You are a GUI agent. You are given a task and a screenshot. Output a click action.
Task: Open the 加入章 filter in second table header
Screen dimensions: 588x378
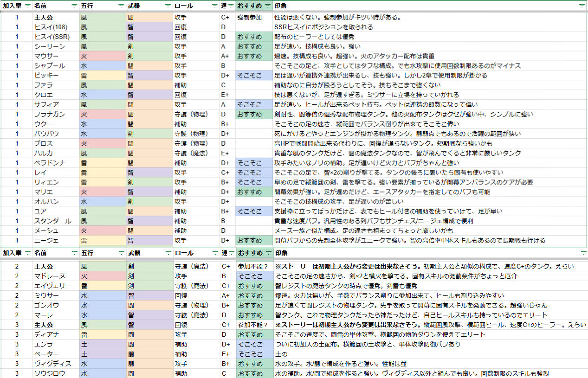click(28, 253)
